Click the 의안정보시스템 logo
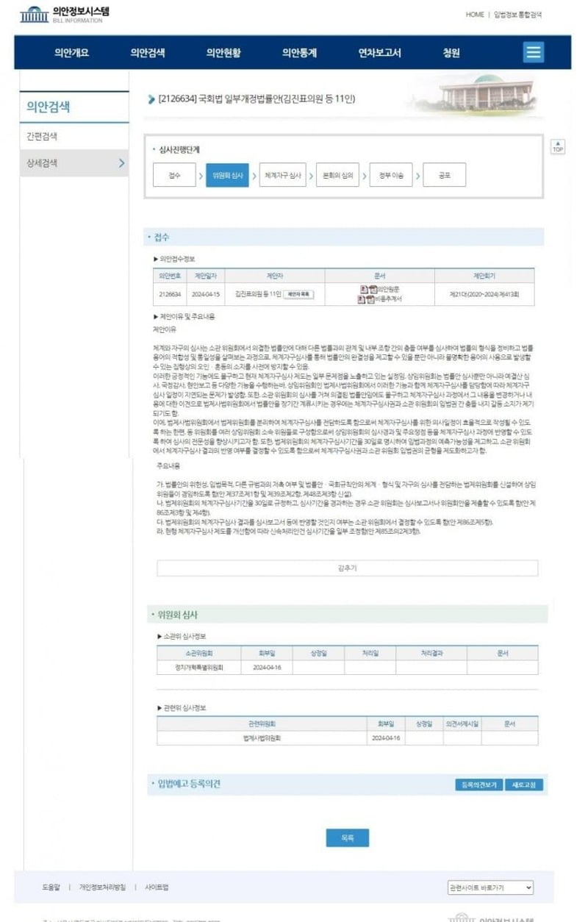 pos(64,14)
